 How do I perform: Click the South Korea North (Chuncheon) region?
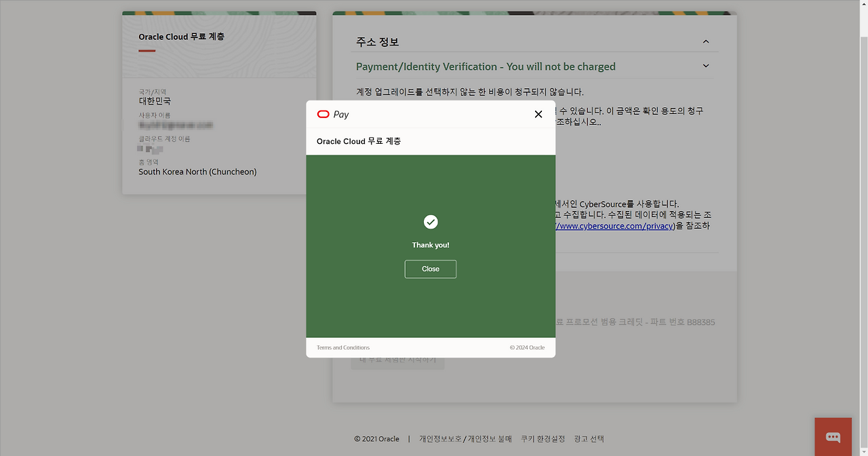pyautogui.click(x=197, y=172)
